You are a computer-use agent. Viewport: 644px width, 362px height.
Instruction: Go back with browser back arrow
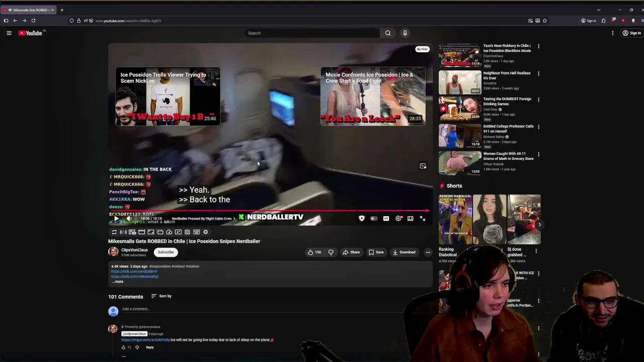(x=15, y=21)
